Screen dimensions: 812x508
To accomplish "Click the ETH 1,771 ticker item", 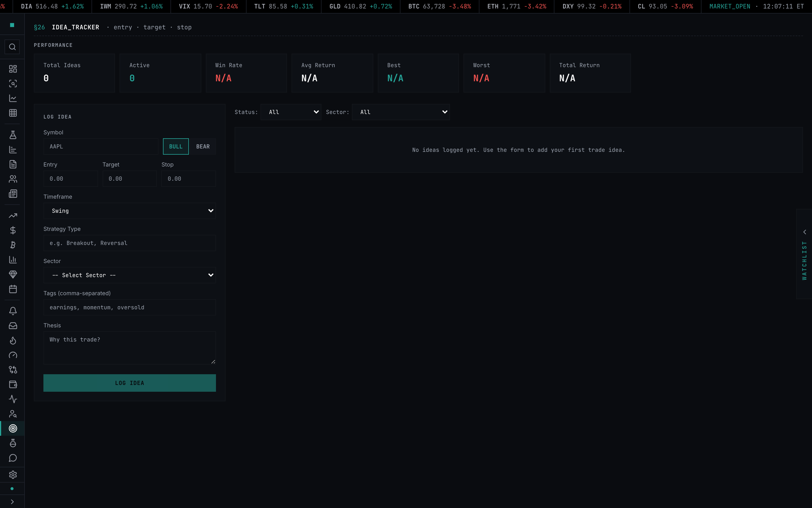I will pyautogui.click(x=517, y=6).
